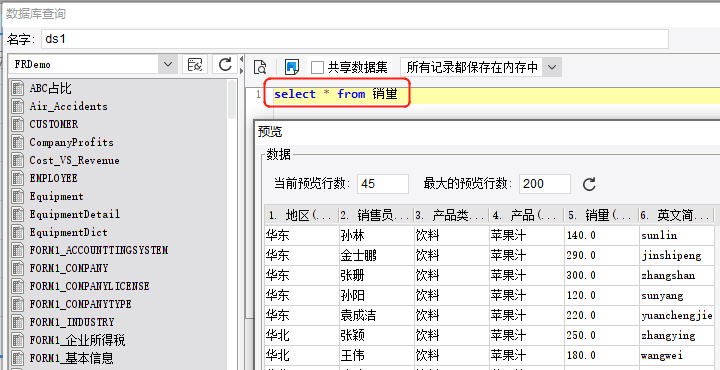The image size is (720, 370).
Task: Click the table icon beside ABC占比
Action: coord(18,88)
